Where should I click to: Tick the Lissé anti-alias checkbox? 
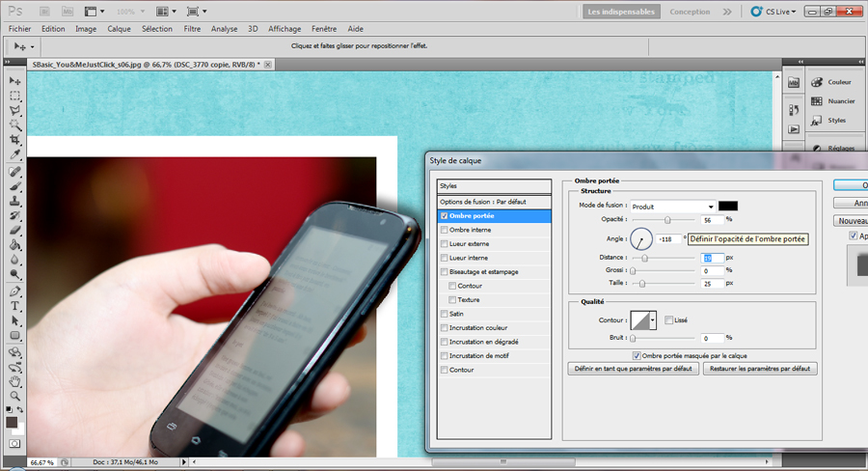click(668, 319)
